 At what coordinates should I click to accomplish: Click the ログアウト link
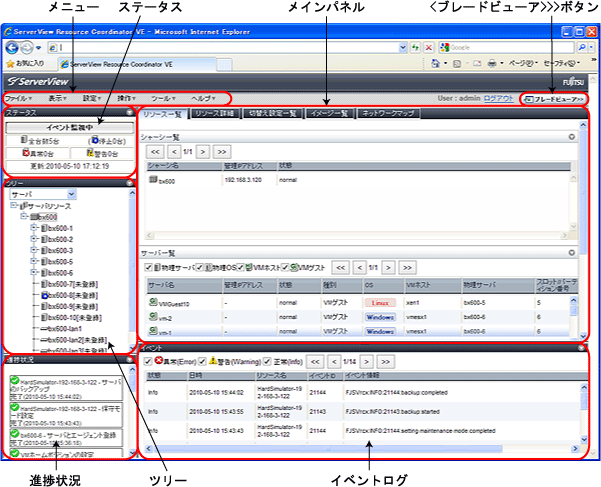point(498,98)
